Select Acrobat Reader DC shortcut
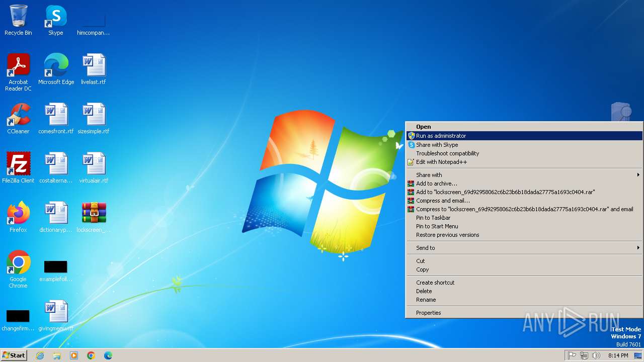The image size is (644, 362). pos(18,72)
